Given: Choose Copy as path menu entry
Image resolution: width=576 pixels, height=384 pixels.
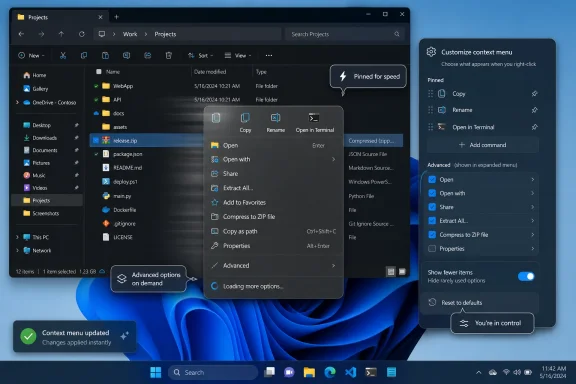Looking at the screenshot, I should 273,232.
